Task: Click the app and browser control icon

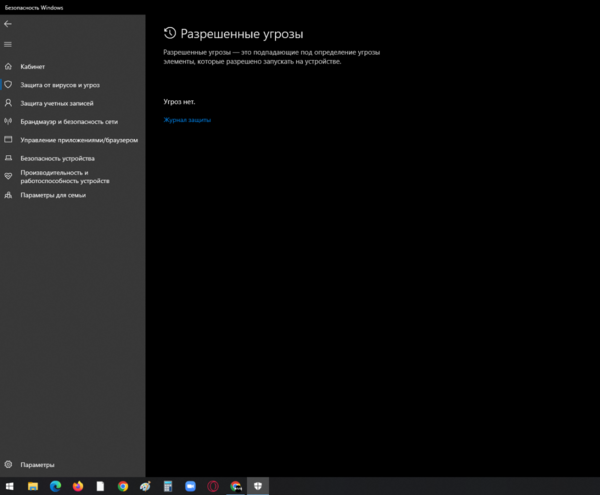Action: coord(8,140)
